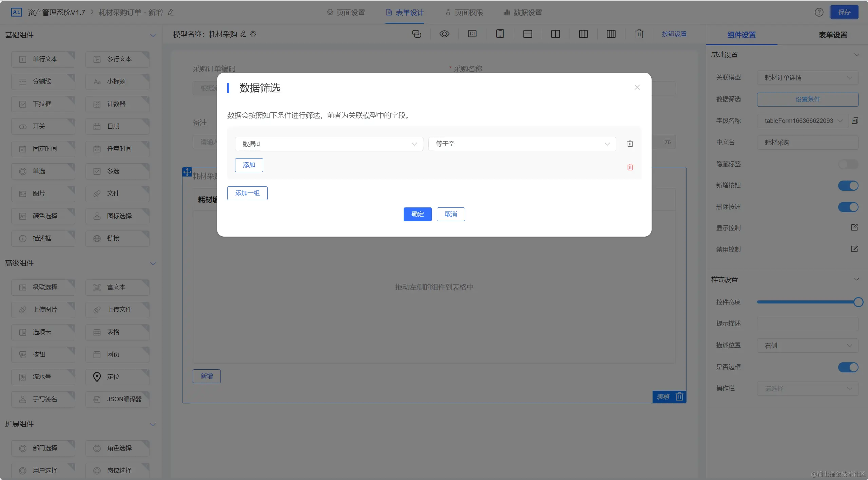Image resolution: width=868 pixels, height=480 pixels.
Task: Toggle the 删除按钮 switch
Action: (x=848, y=207)
